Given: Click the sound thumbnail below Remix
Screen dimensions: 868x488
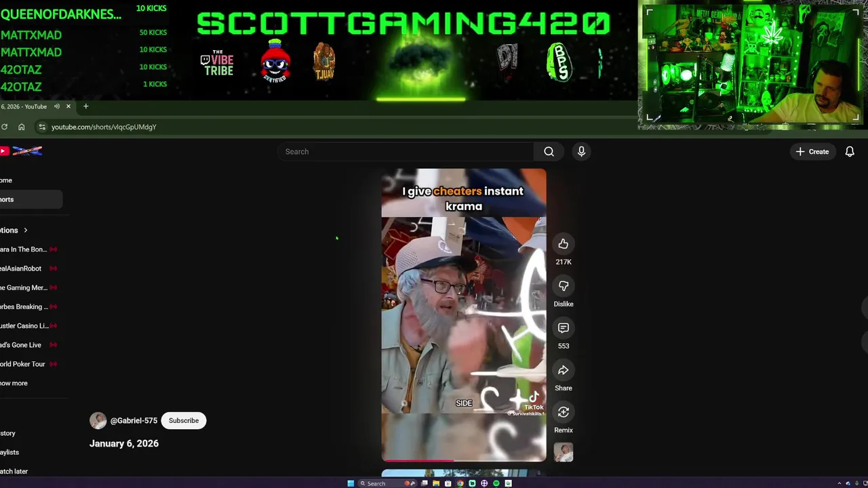Looking at the screenshot, I should (564, 452).
